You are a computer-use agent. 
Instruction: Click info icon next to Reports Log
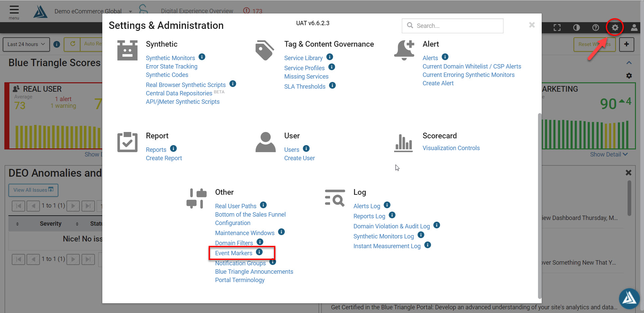(392, 215)
